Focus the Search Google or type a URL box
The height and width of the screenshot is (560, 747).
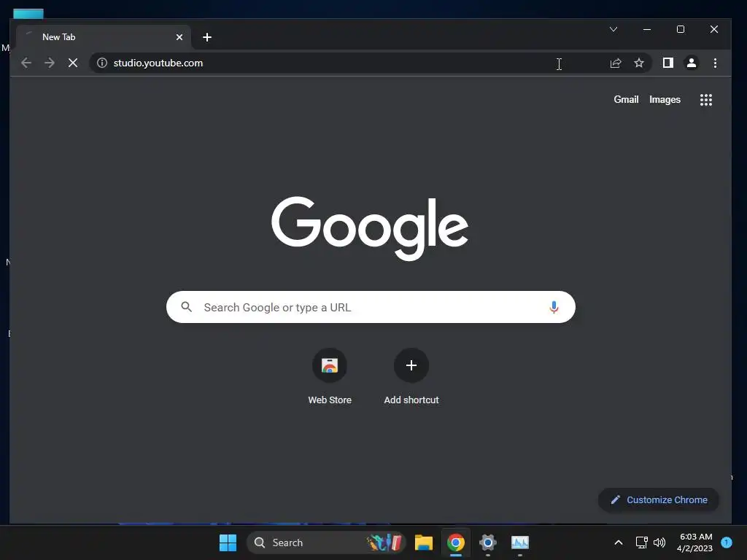[371, 307]
